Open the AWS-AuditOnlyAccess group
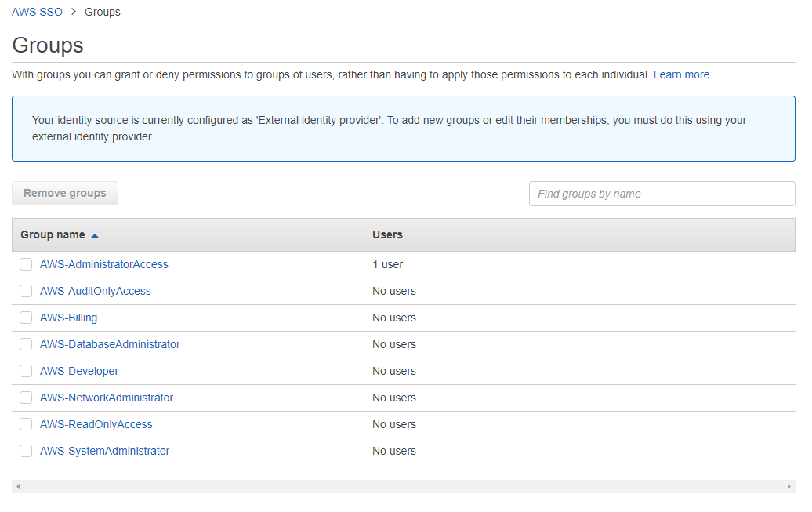This screenshot has width=812, height=512. 96,291
